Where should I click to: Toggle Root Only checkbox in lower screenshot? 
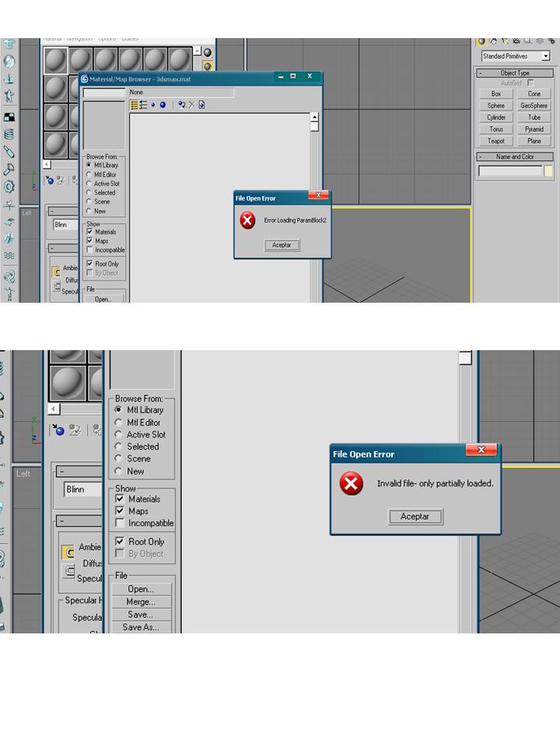120,542
